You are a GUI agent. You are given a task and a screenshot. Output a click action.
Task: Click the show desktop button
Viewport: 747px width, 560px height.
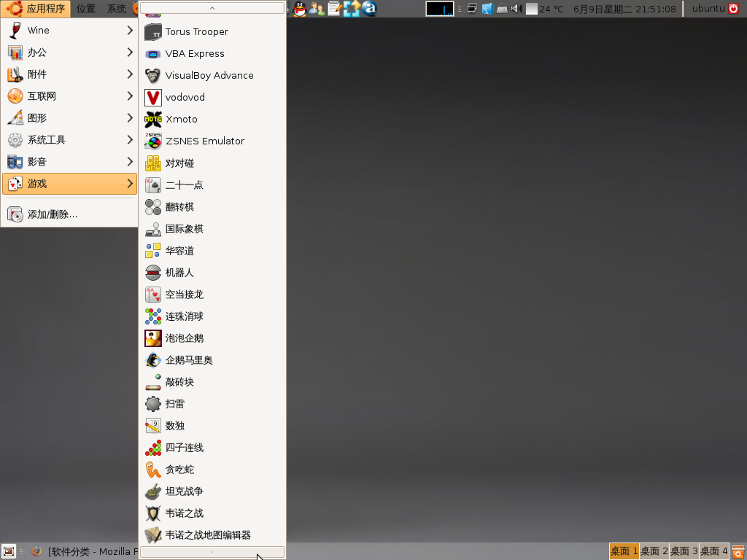[9, 551]
